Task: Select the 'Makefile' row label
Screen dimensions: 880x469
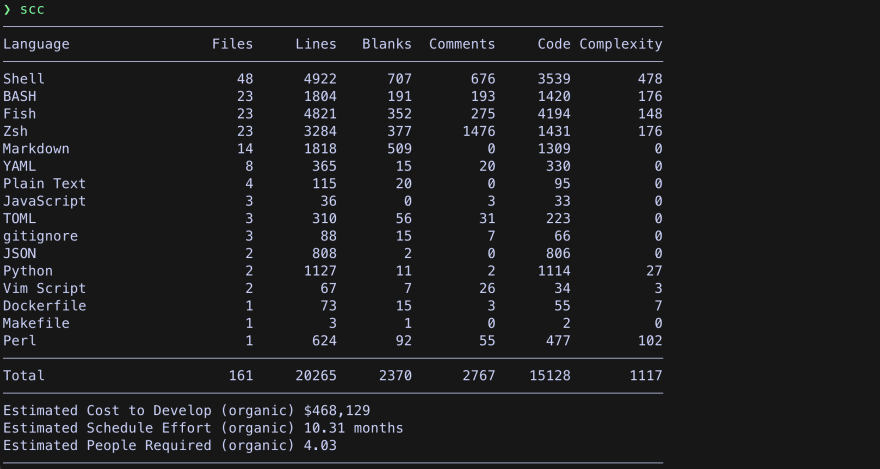Action: 36,323
